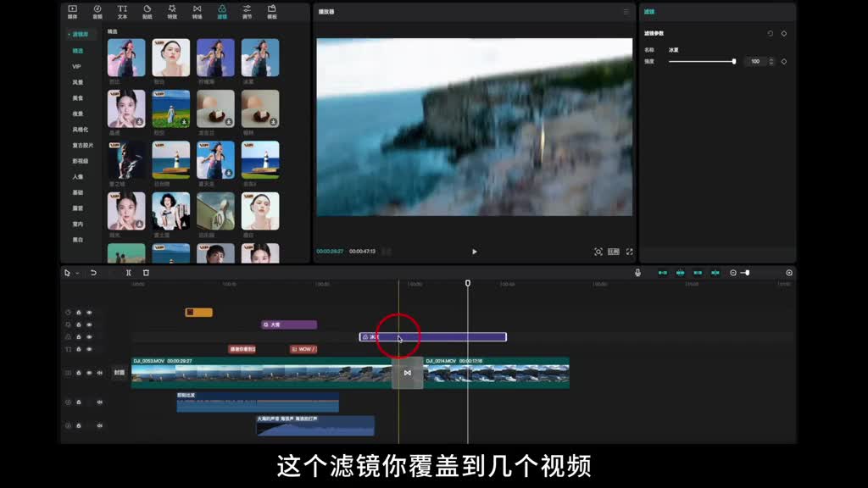The image size is (868, 488).
Task: Click the 封面 cover button on video track
Action: coord(120,373)
